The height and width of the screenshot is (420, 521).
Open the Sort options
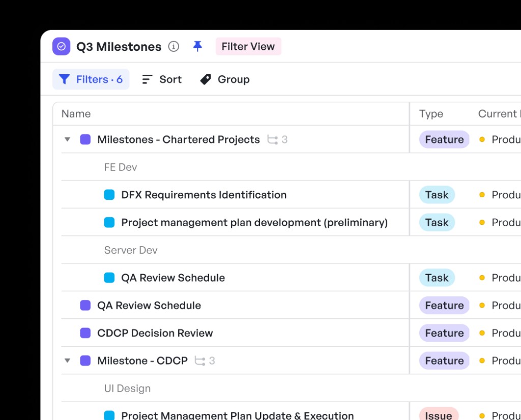pyautogui.click(x=162, y=79)
